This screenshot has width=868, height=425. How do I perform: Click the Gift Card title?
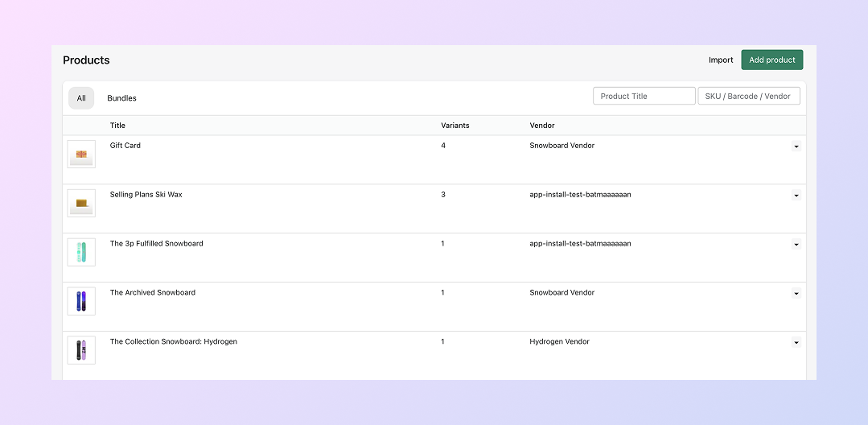click(x=125, y=145)
